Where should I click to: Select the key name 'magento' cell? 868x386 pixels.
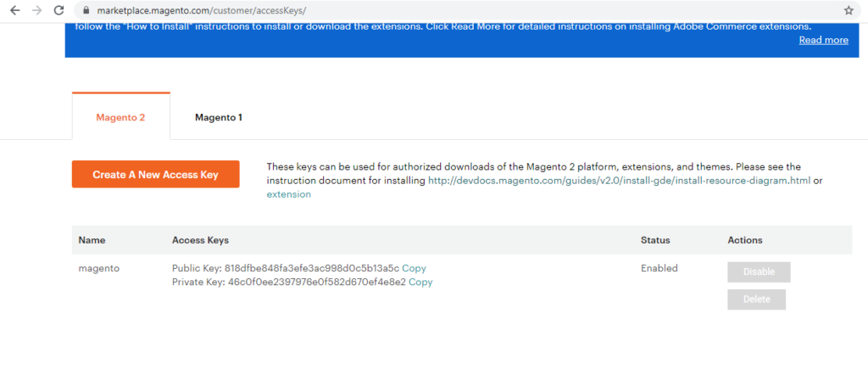[x=99, y=268]
